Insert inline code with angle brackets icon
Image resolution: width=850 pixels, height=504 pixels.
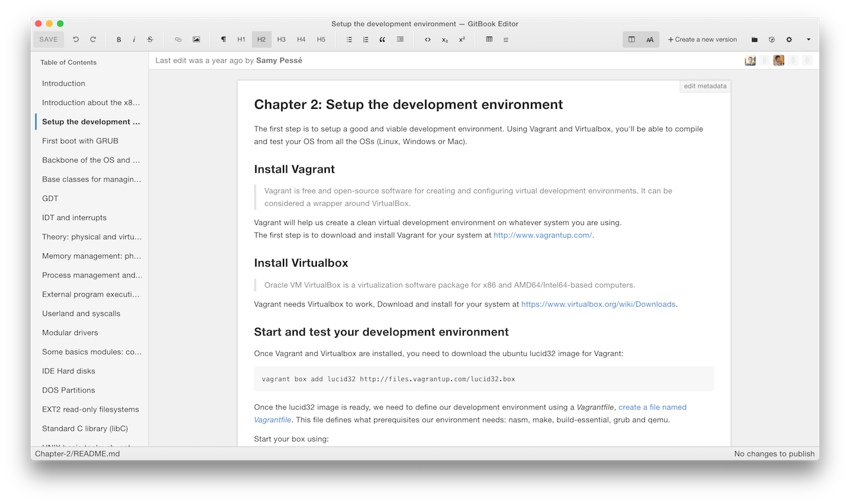[x=428, y=39]
